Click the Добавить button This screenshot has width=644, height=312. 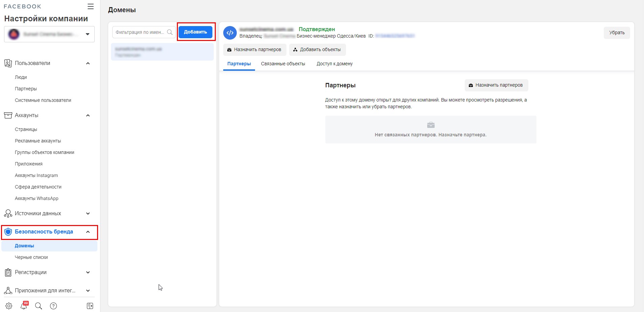coord(195,32)
